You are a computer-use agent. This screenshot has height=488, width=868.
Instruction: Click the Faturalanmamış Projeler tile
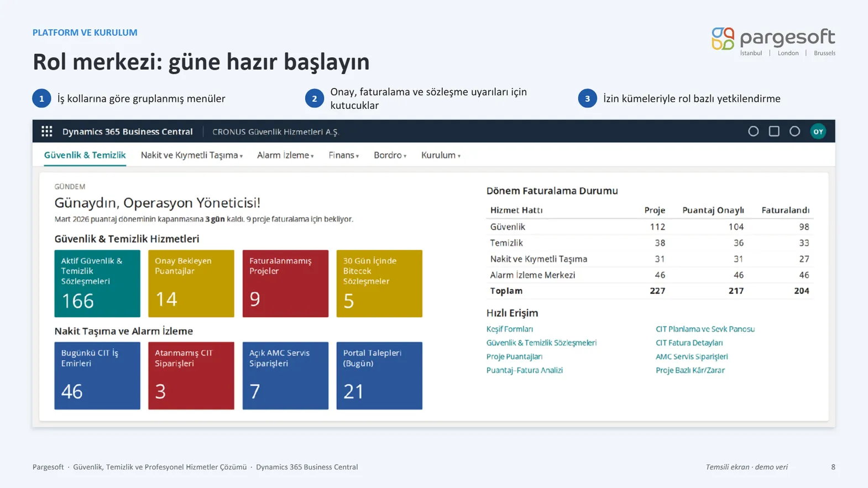(285, 284)
